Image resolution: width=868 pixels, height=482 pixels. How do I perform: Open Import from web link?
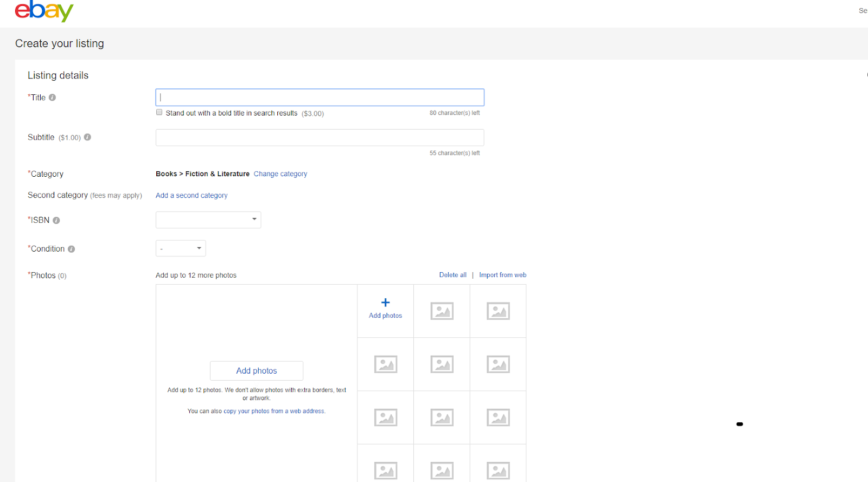click(x=502, y=275)
